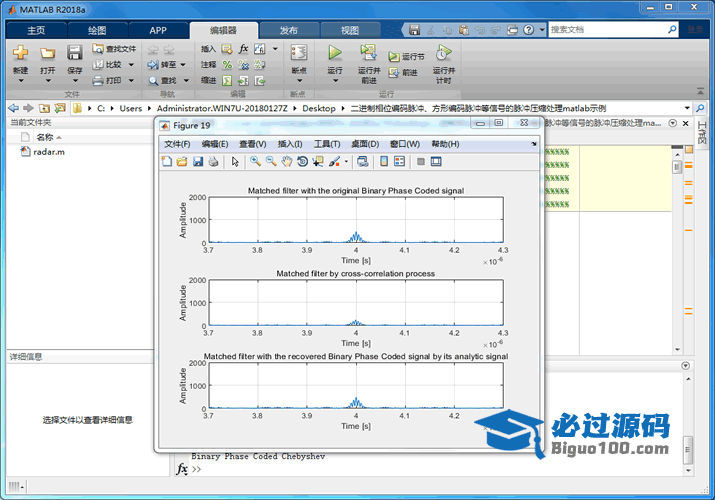The width and height of the screenshot is (715, 500).
Task: Click the green 运行 run button
Action: click(x=335, y=53)
